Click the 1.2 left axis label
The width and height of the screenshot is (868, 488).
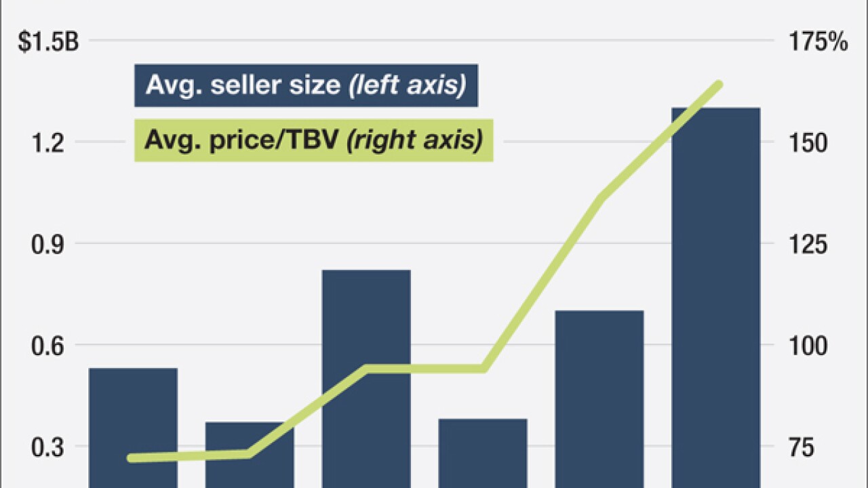48,143
